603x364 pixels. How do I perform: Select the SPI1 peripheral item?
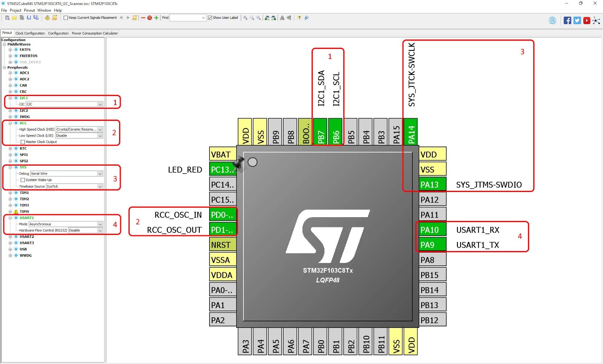click(24, 155)
